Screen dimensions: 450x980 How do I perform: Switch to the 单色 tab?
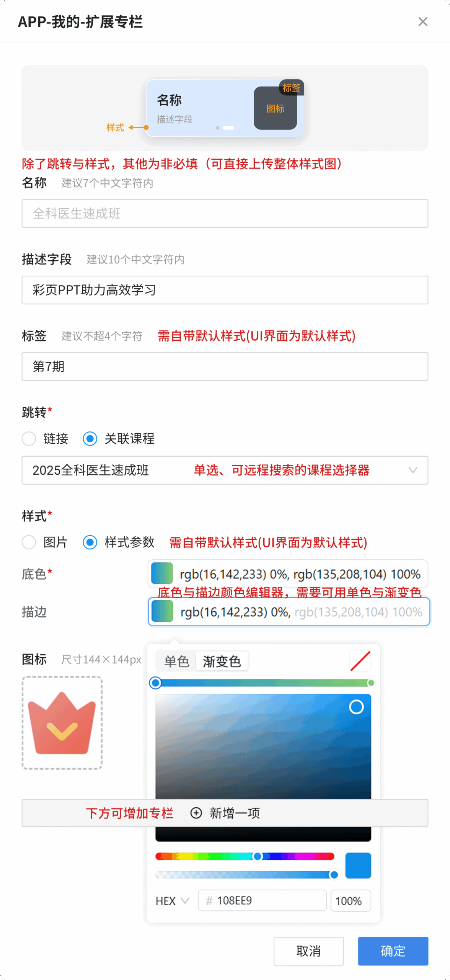pos(176,661)
